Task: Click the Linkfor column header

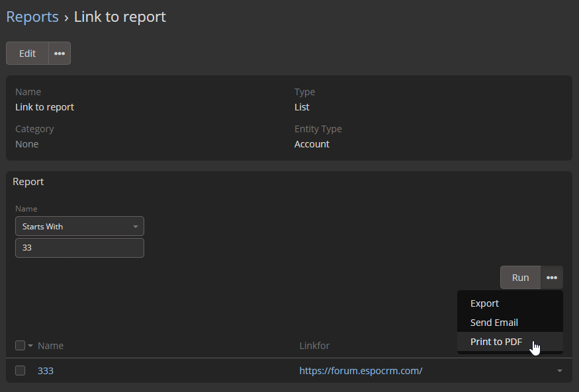Action: (314, 346)
